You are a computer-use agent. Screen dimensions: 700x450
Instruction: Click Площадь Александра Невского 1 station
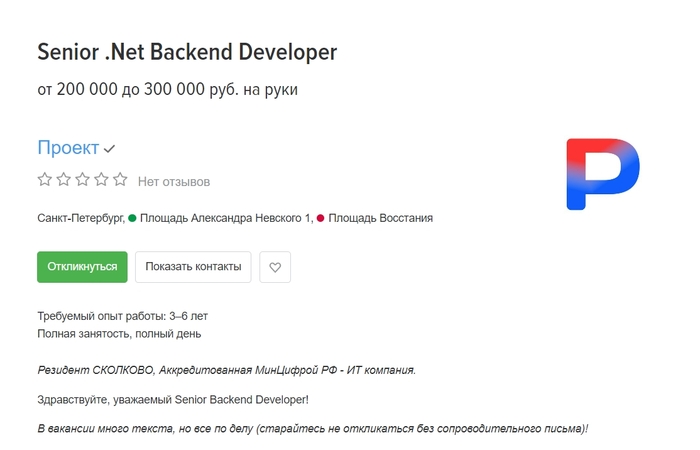tap(226, 217)
